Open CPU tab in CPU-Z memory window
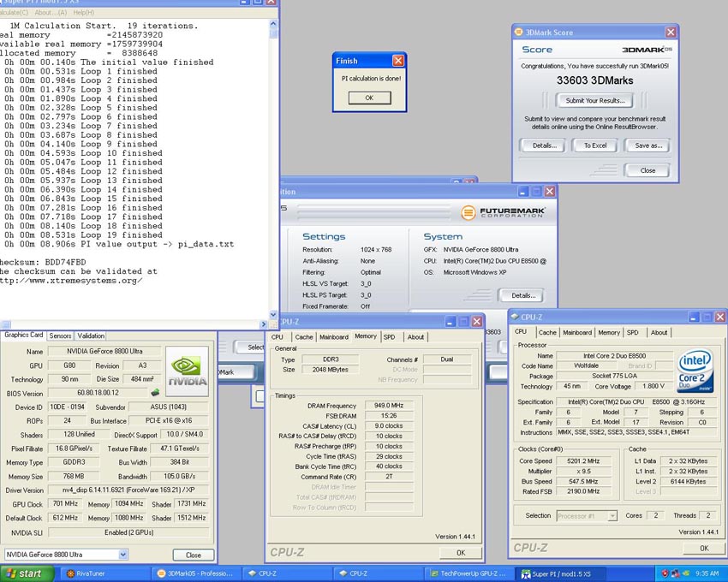The width and height of the screenshot is (728, 582). click(277, 337)
